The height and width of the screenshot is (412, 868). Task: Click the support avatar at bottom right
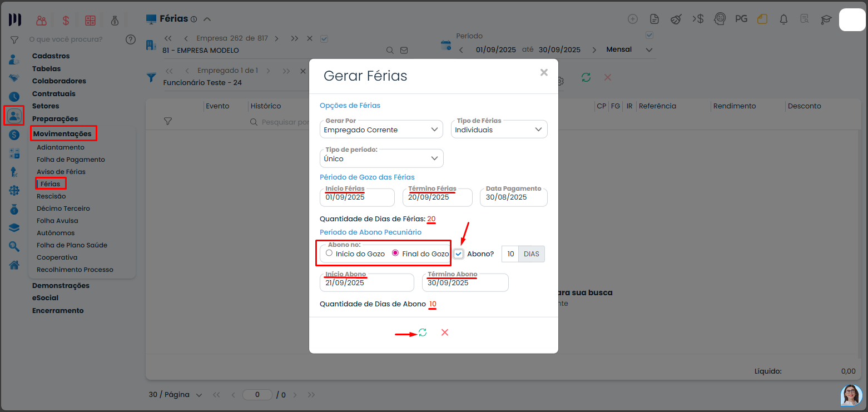tap(851, 395)
